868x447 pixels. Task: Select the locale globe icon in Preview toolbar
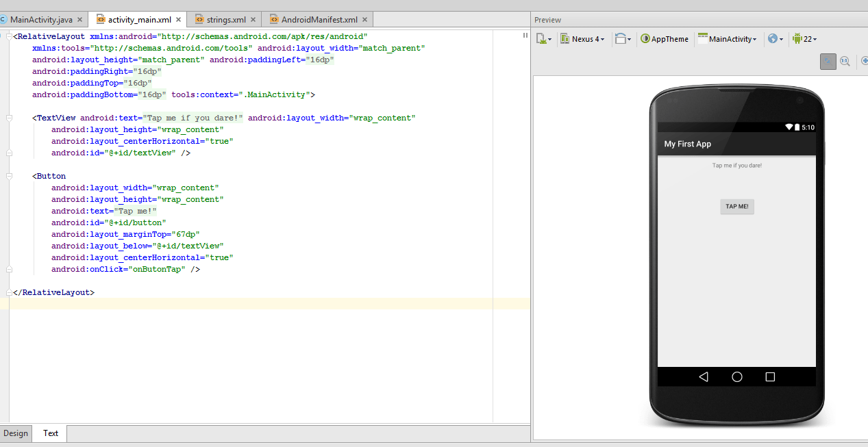773,38
